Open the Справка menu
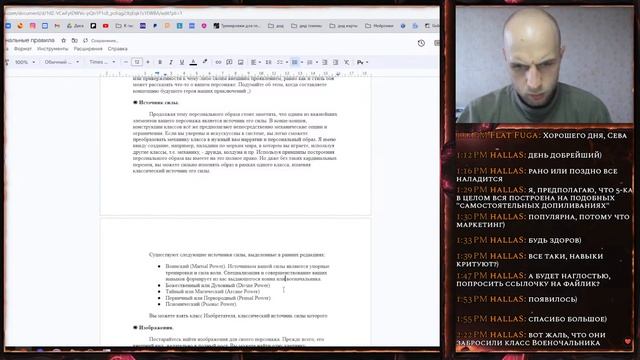This screenshot has height=360, width=640. (118, 49)
